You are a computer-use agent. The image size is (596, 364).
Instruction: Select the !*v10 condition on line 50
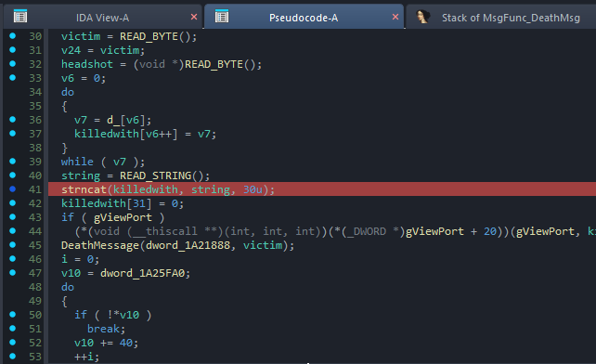(x=123, y=315)
